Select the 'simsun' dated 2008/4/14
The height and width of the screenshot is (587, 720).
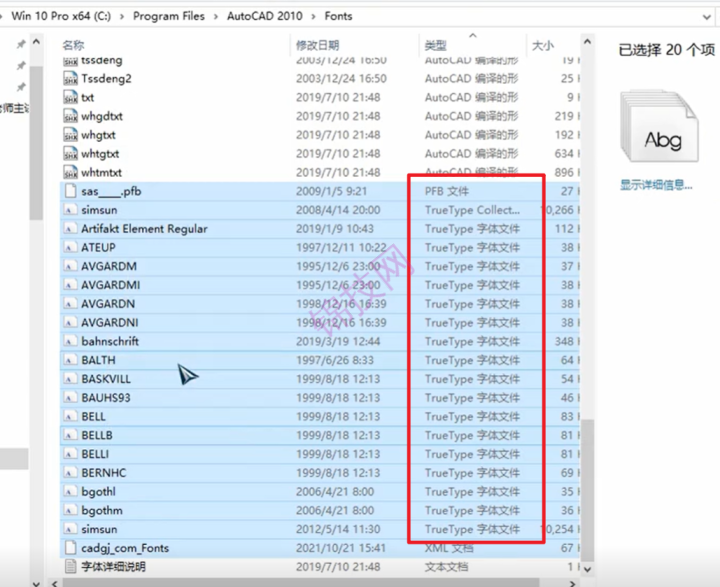point(99,210)
